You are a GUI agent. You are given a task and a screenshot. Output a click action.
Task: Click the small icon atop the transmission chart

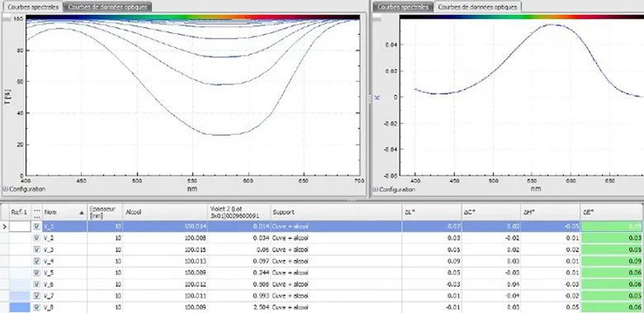pos(8,18)
